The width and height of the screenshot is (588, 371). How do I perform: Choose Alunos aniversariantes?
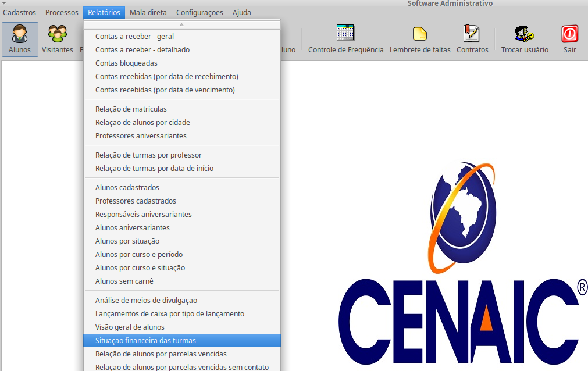[x=182, y=228]
